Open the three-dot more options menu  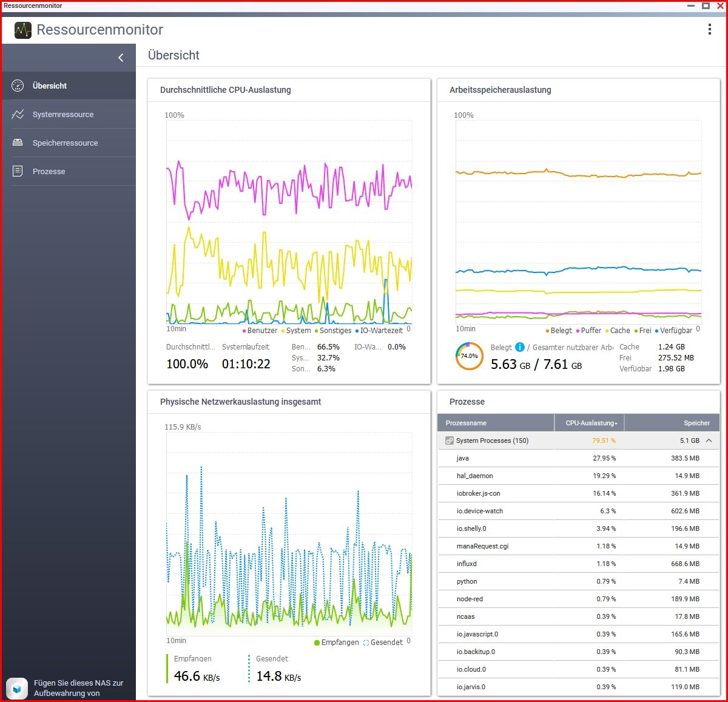pos(710,29)
